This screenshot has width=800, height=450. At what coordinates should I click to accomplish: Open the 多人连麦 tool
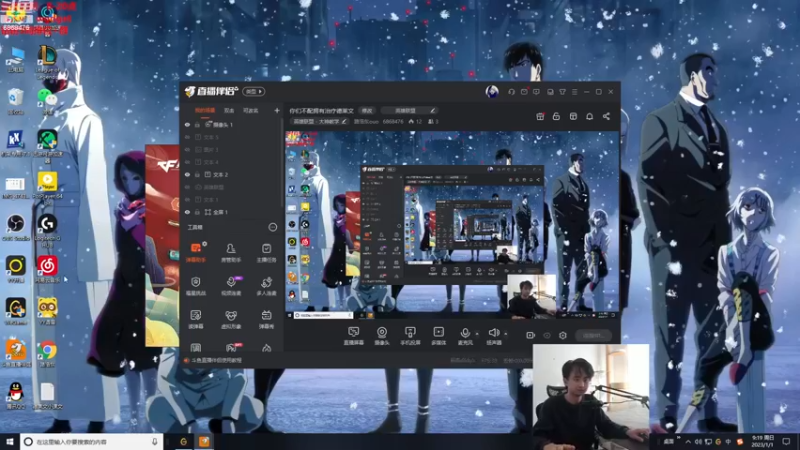pos(266,286)
